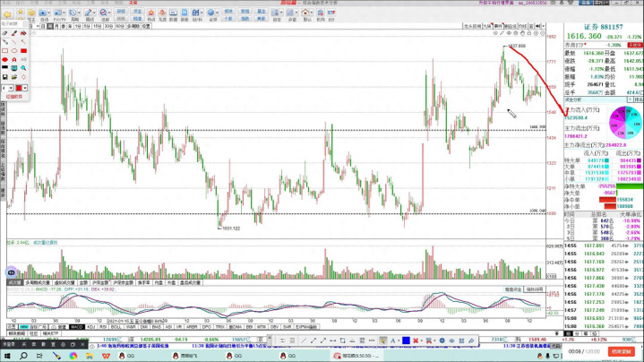This screenshot has width=644, height=362.
Task: Click the 1031.122 low price label
Action: coord(231,228)
